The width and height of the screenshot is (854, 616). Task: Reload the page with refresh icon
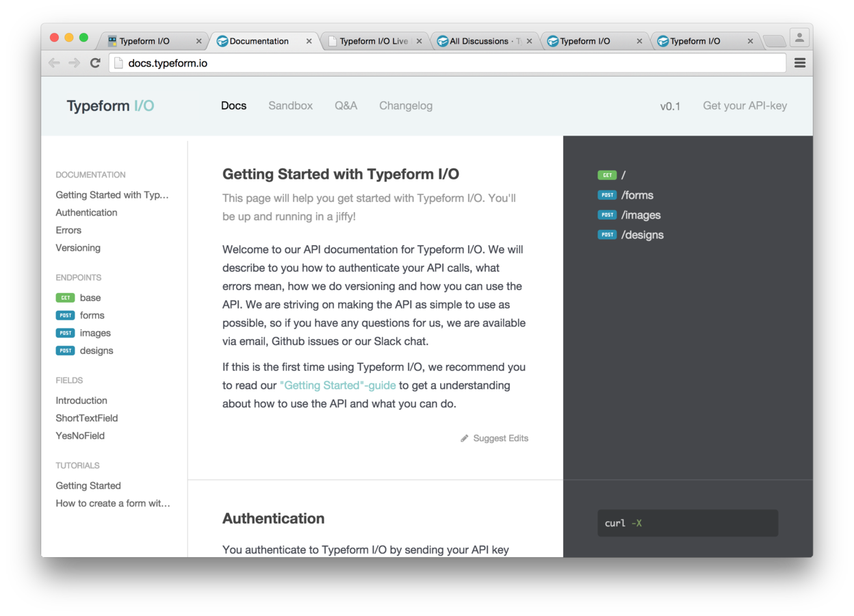[95, 63]
